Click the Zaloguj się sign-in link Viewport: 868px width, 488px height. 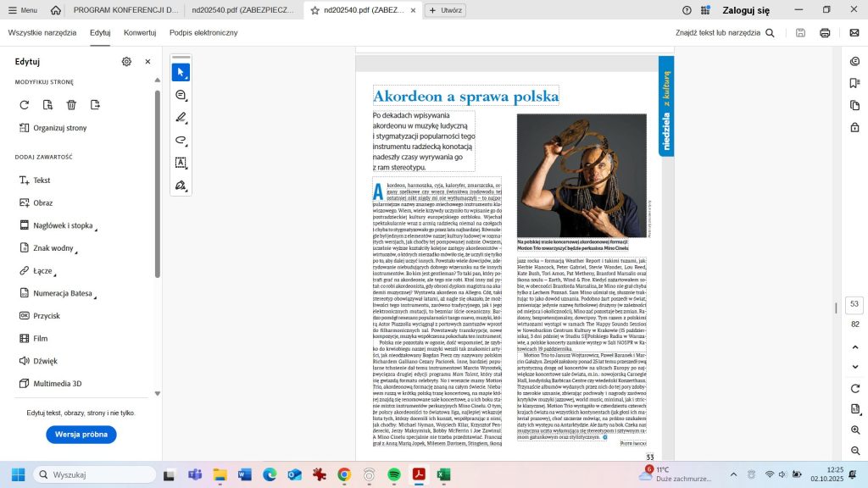[746, 10]
